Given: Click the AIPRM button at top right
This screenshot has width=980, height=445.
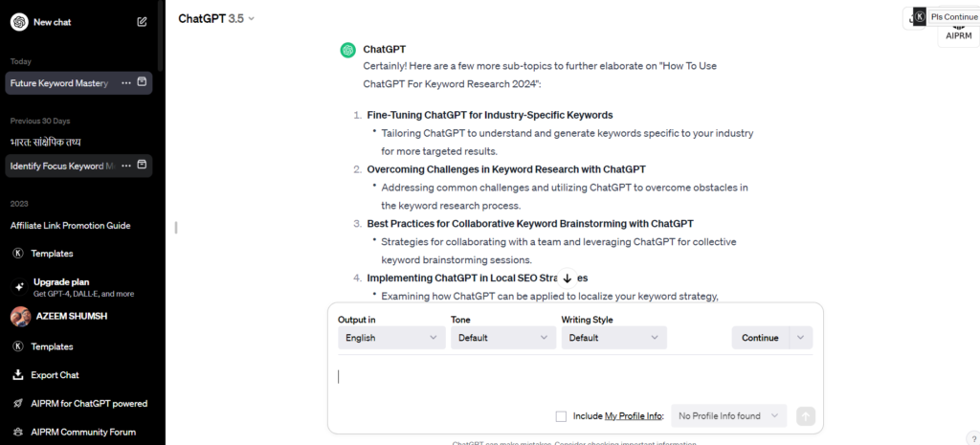Looking at the screenshot, I should point(959,35).
